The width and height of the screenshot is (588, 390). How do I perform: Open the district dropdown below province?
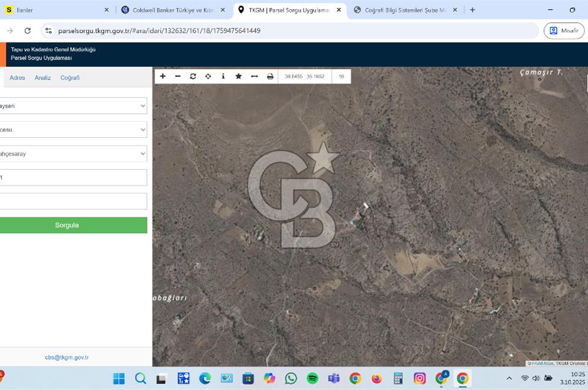pyautogui.click(x=73, y=130)
